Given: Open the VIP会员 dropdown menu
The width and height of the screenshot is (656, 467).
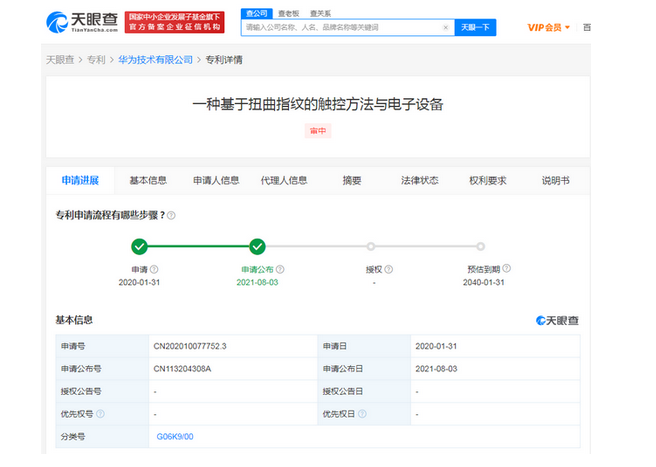Looking at the screenshot, I should [x=549, y=27].
